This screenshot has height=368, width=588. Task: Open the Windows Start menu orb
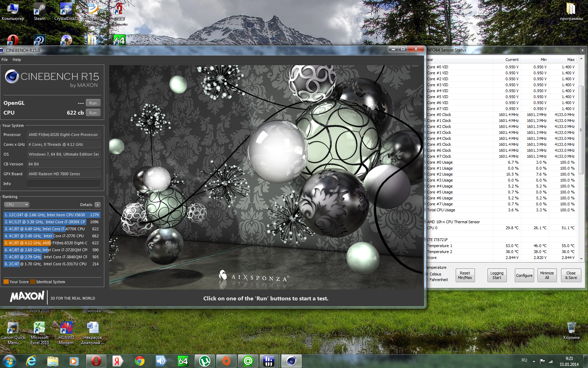point(9,361)
